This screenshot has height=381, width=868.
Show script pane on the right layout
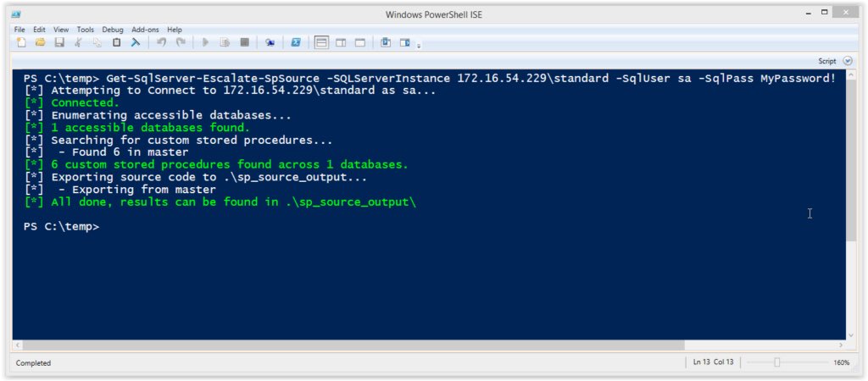tap(341, 42)
